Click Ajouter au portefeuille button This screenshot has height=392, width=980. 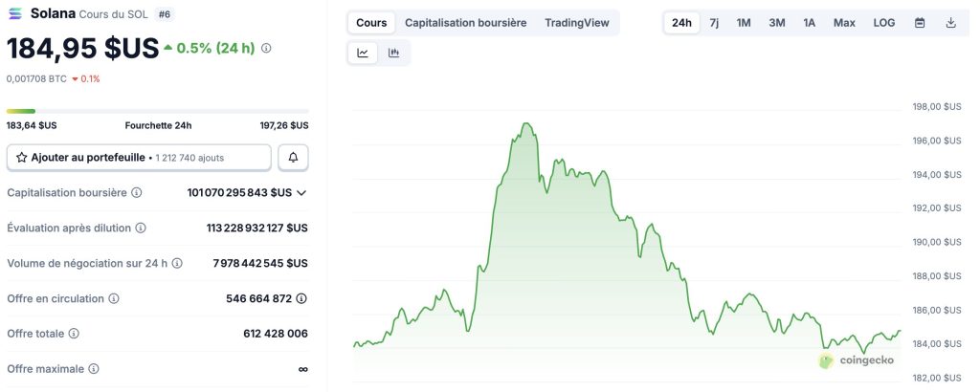pos(139,158)
